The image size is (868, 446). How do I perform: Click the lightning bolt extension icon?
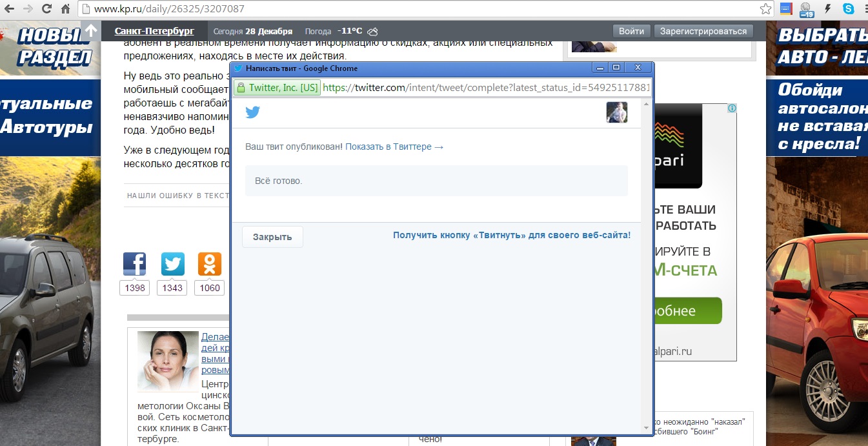pyautogui.click(x=828, y=9)
